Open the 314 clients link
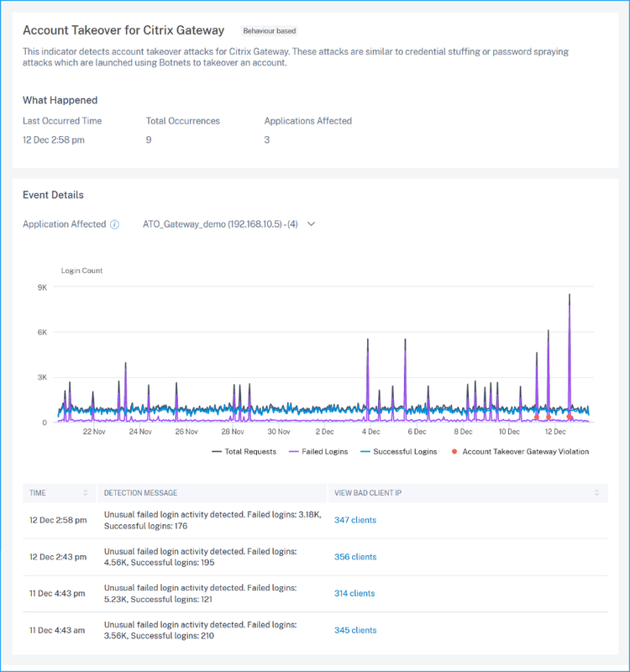 [354, 593]
